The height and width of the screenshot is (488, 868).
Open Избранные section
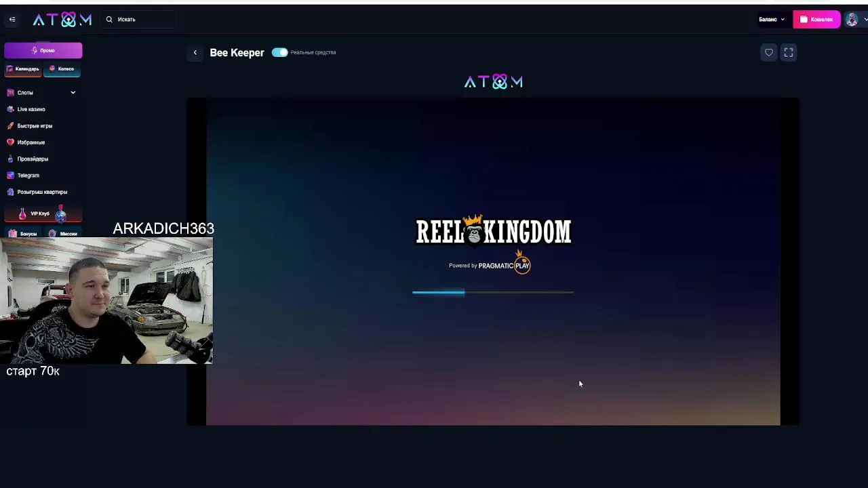pyautogui.click(x=31, y=142)
